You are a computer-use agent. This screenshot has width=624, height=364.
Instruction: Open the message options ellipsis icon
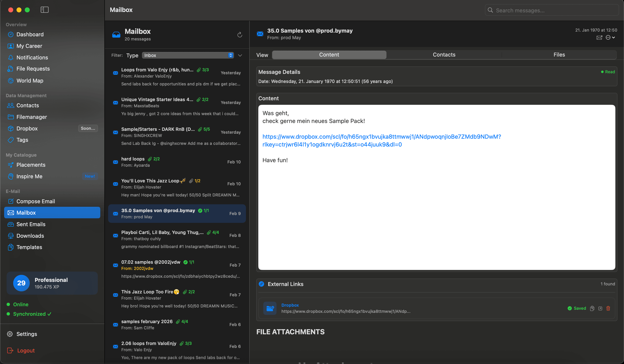(x=609, y=37)
